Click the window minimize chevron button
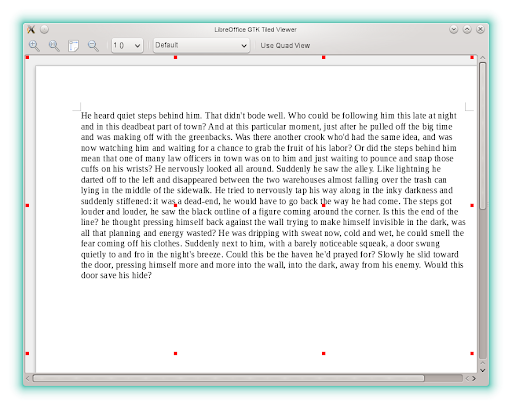The height and width of the screenshot is (409, 512). click(453, 30)
